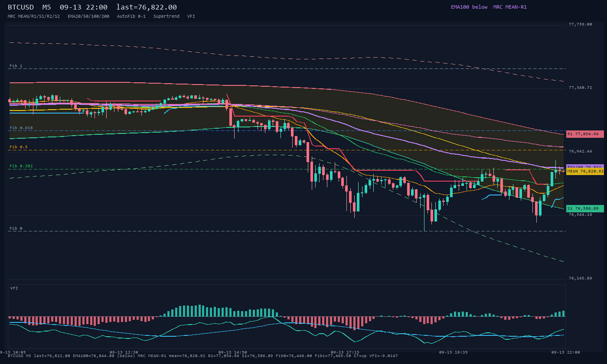The image size is (607, 364).
Task: Click 'S1=76,586.89' in the bottom status line
Action: 258,356
